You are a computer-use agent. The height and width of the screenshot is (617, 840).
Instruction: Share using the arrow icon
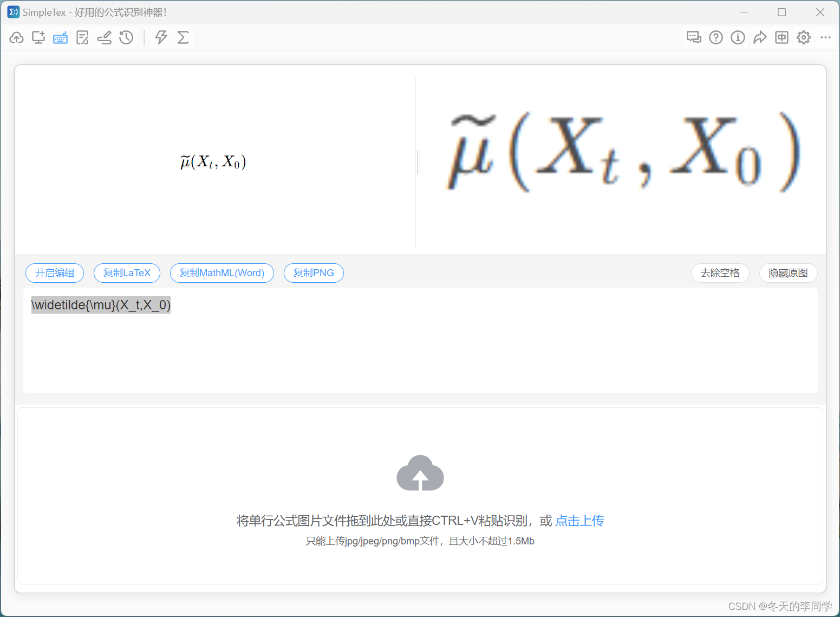click(760, 37)
